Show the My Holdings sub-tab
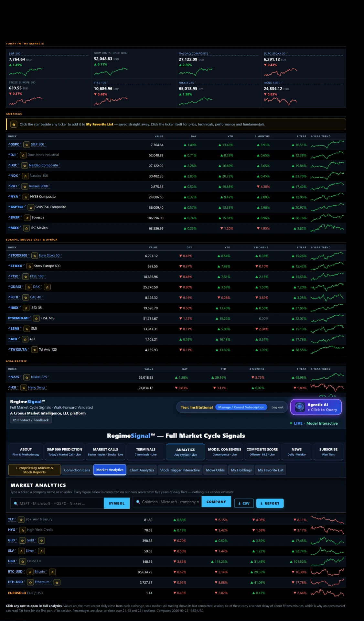This screenshot has width=364, height=621. tap(241, 470)
